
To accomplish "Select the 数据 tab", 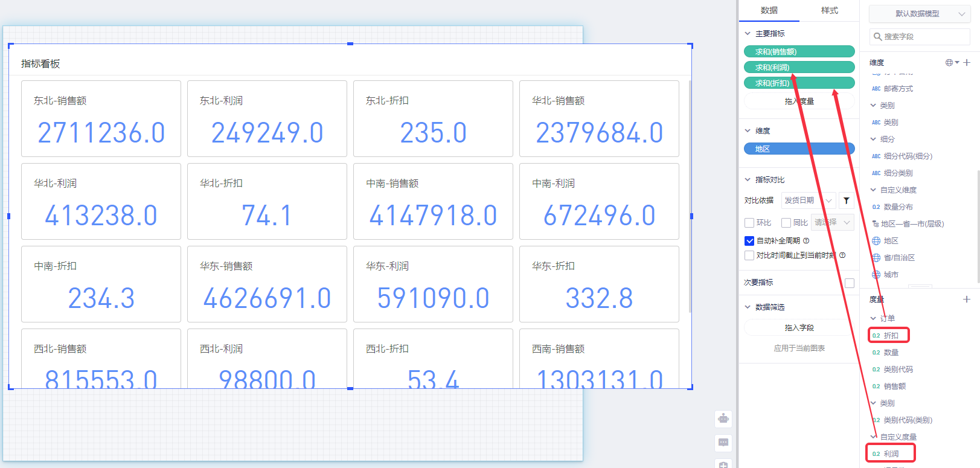I will pos(769,11).
